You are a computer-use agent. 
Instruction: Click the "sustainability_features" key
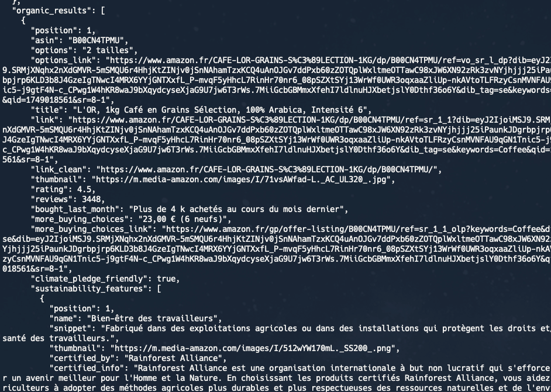tap(89, 289)
